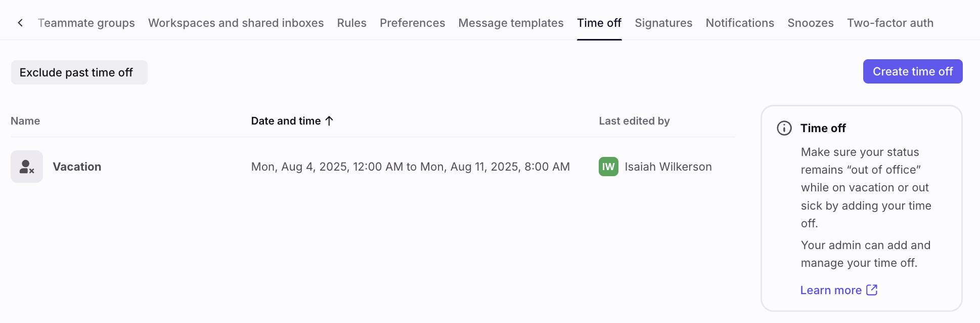Screen dimensions: 980x323
Task: Follow the Learn more link
Action: (x=831, y=290)
